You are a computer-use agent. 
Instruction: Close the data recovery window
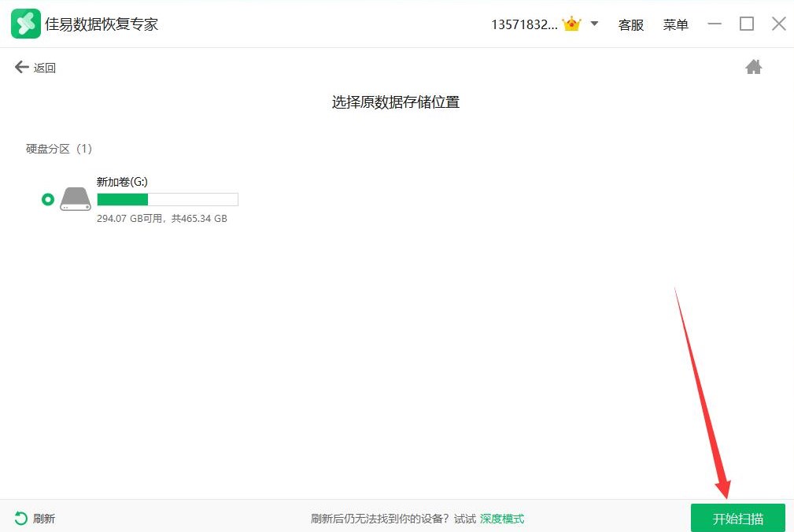tap(778, 24)
